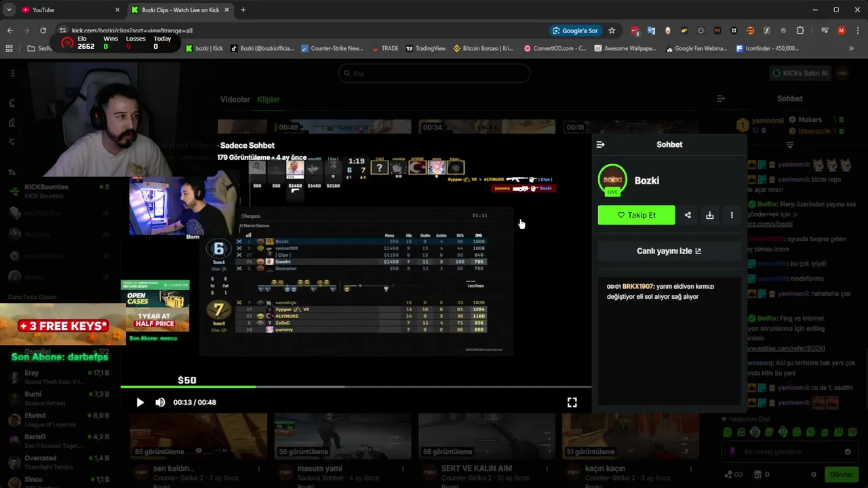Open KICKBounties in the sidebar

coord(57,191)
